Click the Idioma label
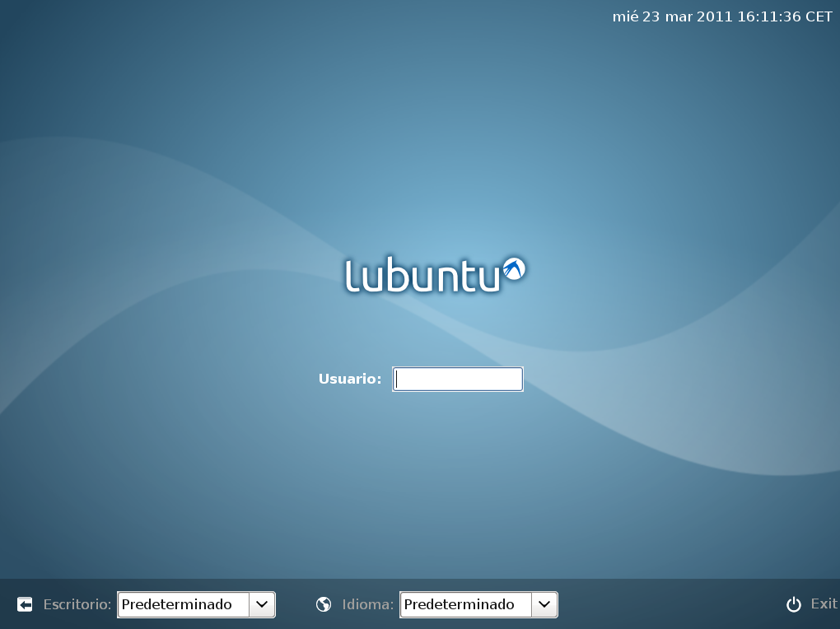 click(x=368, y=604)
